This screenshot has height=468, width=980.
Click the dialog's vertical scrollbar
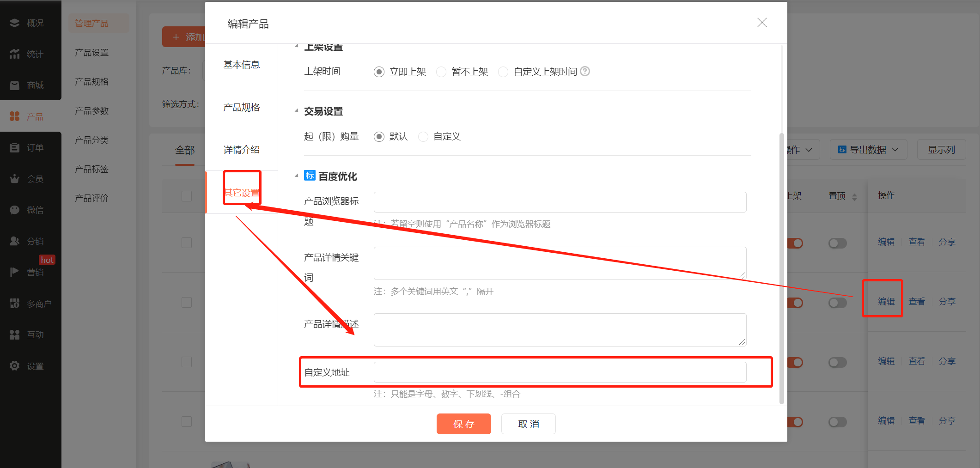782,268
